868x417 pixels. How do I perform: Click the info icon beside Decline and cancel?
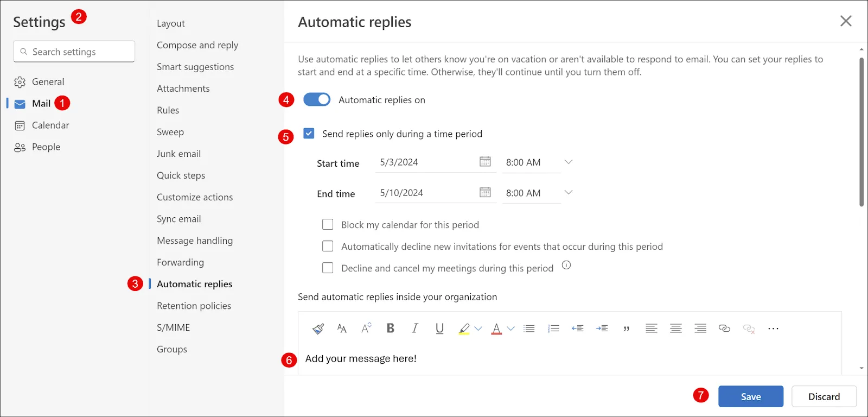(x=566, y=265)
